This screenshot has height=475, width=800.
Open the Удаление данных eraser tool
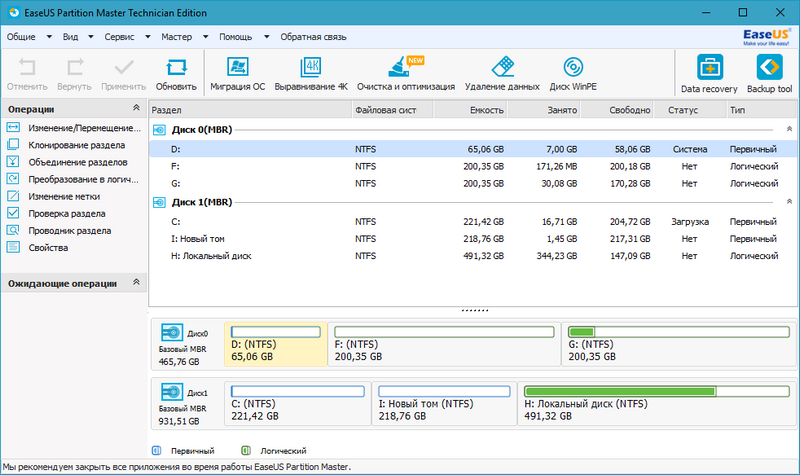pyautogui.click(x=503, y=66)
